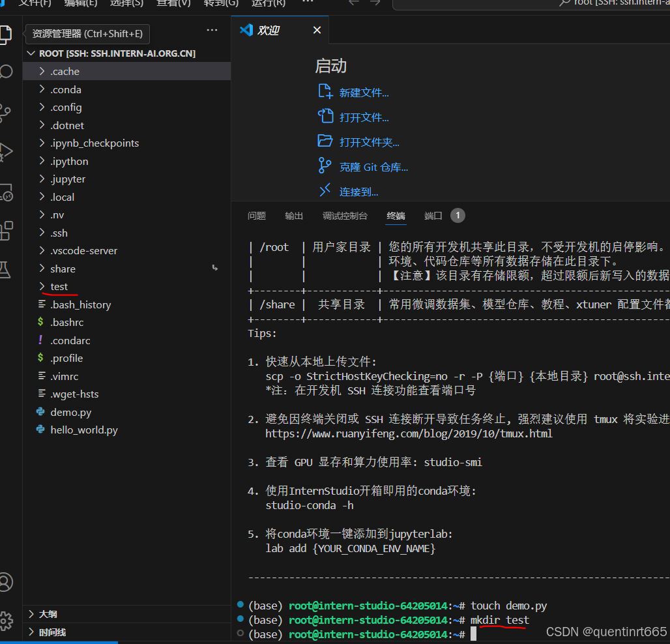Expand the 时间线 timeline section
670x644 pixels.
click(126, 632)
